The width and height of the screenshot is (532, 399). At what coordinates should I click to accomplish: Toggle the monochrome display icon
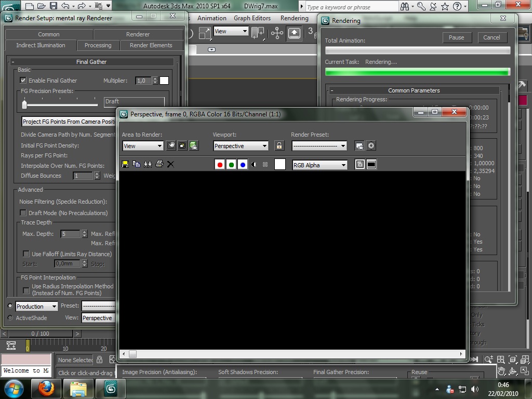pyautogui.click(x=265, y=165)
